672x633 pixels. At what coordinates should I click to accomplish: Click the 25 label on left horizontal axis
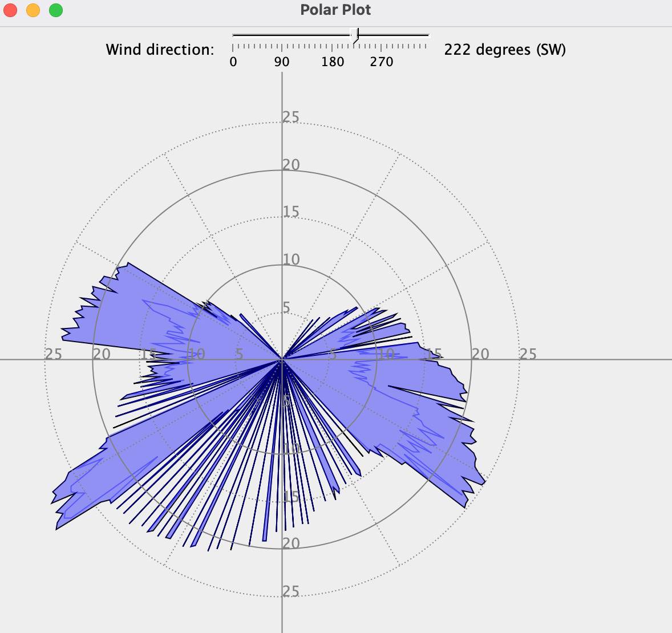tap(54, 354)
